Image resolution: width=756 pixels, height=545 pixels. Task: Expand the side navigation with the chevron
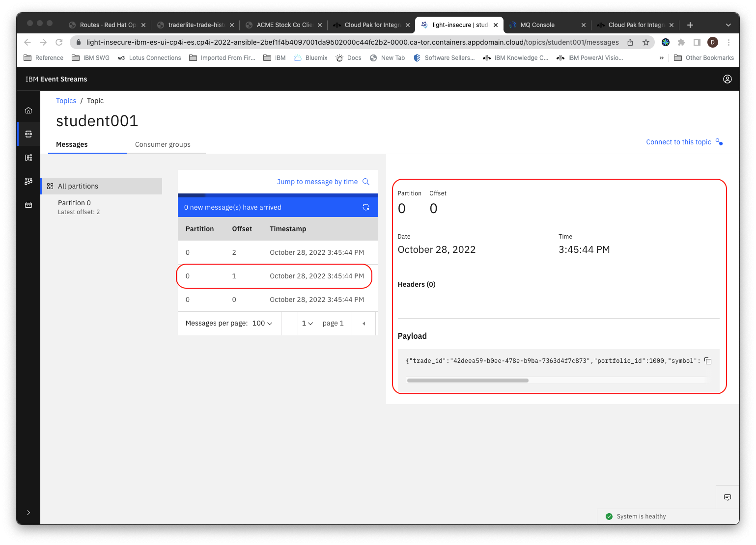28,513
